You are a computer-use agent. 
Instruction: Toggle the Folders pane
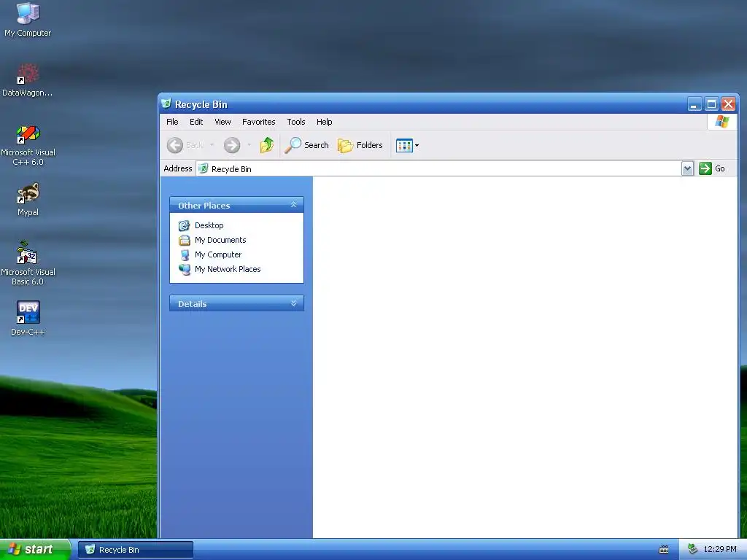[360, 145]
